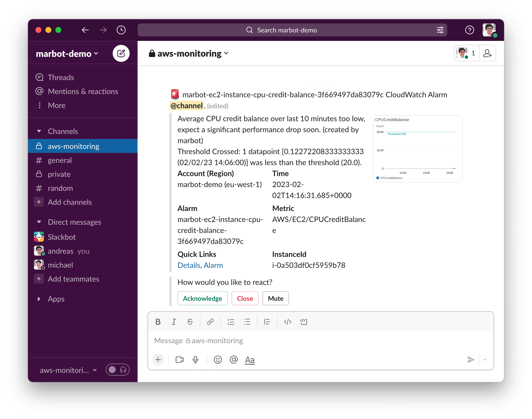532x419 pixels.
Task: Apply italic formatting
Action: pyautogui.click(x=174, y=322)
